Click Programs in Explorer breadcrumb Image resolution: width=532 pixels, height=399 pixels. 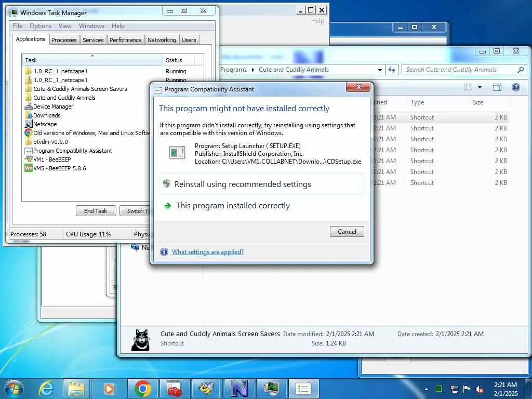tap(233, 70)
